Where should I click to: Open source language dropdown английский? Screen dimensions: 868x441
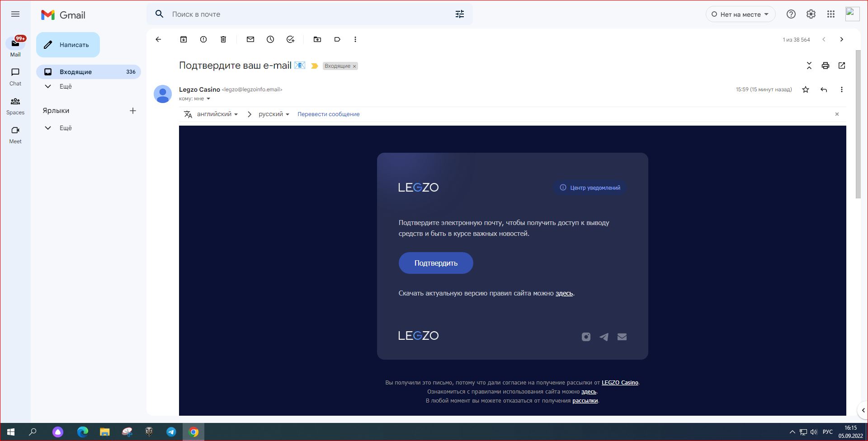(x=217, y=114)
